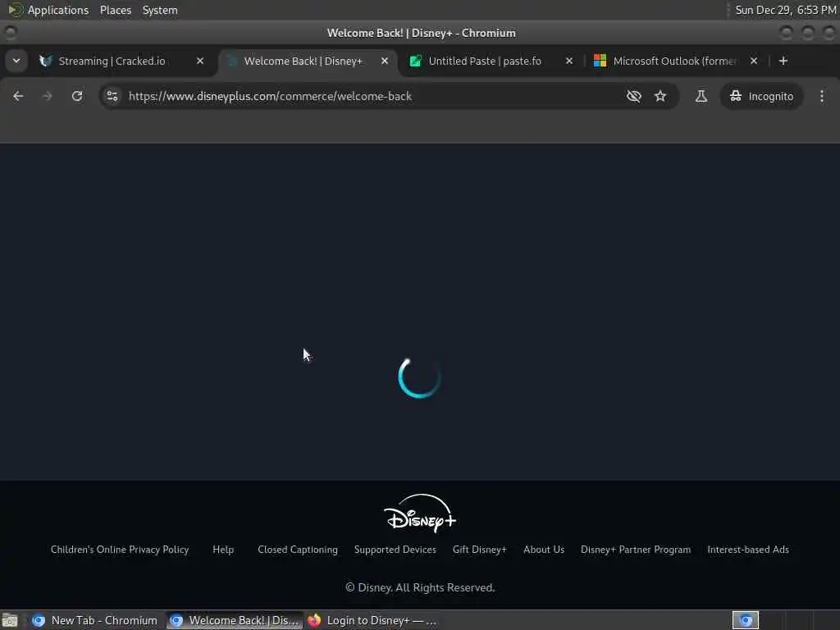Click the clock showing Sun Dec 29
Image resolution: width=840 pixels, height=630 pixels.
785,10
